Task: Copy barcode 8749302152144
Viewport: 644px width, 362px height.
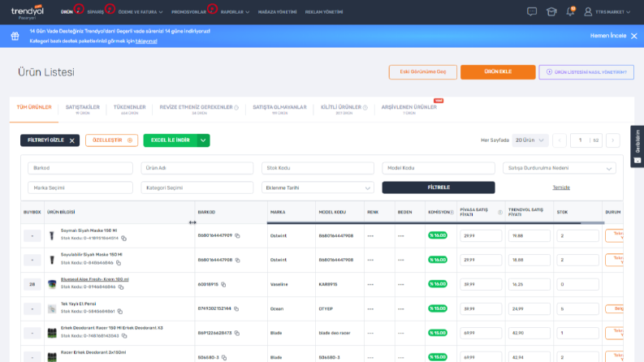Action: (236, 308)
